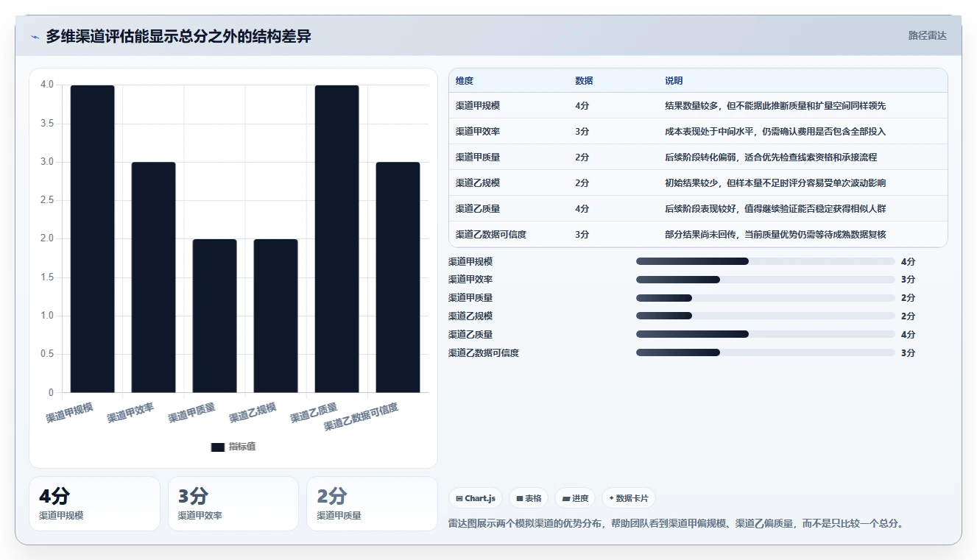Click the 渠道乙数据可信度 x-axis label under the chart
The width and height of the screenshot is (977, 560).
(361, 417)
